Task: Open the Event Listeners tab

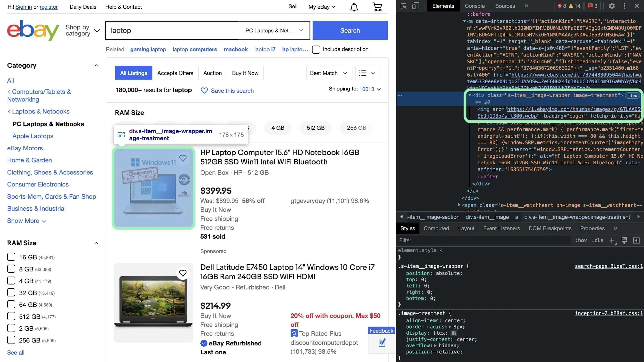Action: coord(501,228)
